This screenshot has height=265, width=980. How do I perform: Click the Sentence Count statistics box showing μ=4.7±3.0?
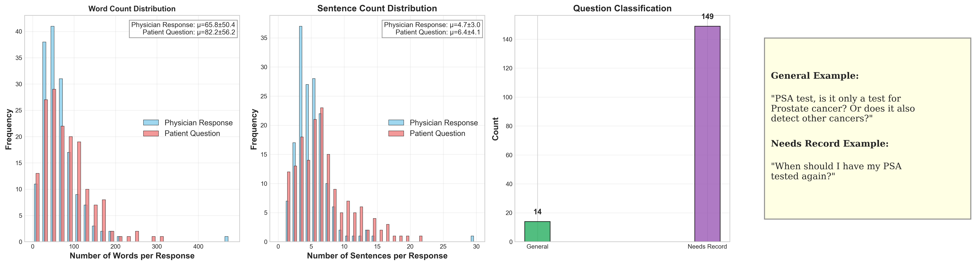coord(432,29)
